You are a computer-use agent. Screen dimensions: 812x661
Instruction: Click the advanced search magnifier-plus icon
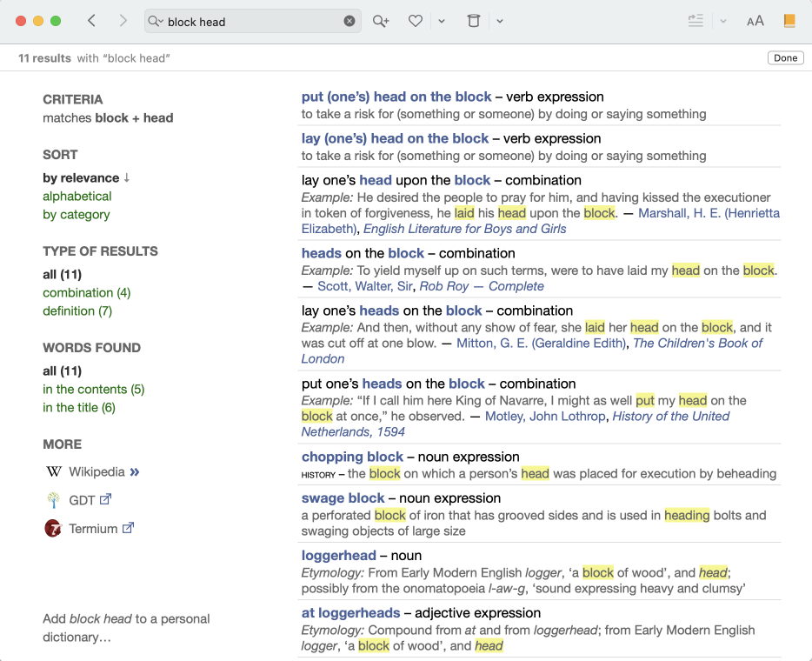(x=381, y=21)
